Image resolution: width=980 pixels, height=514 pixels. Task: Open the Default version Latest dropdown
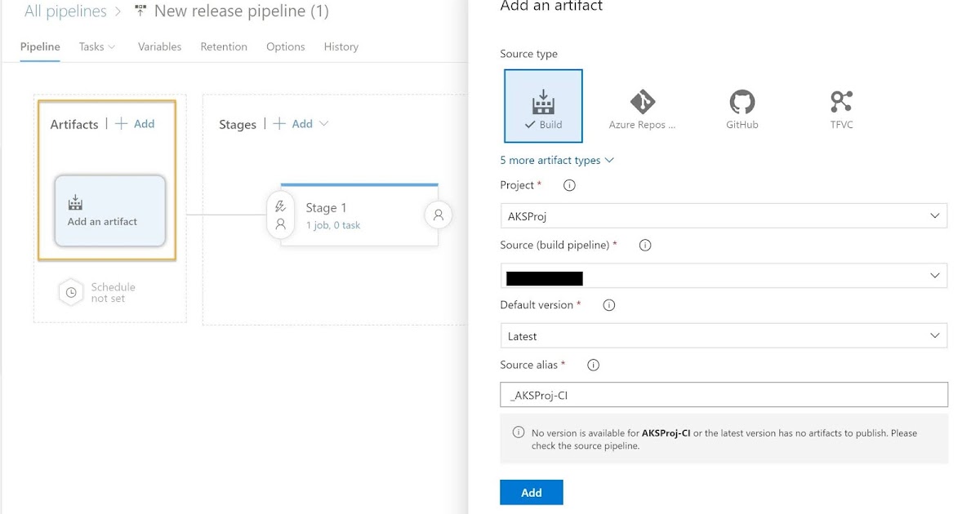(x=935, y=335)
